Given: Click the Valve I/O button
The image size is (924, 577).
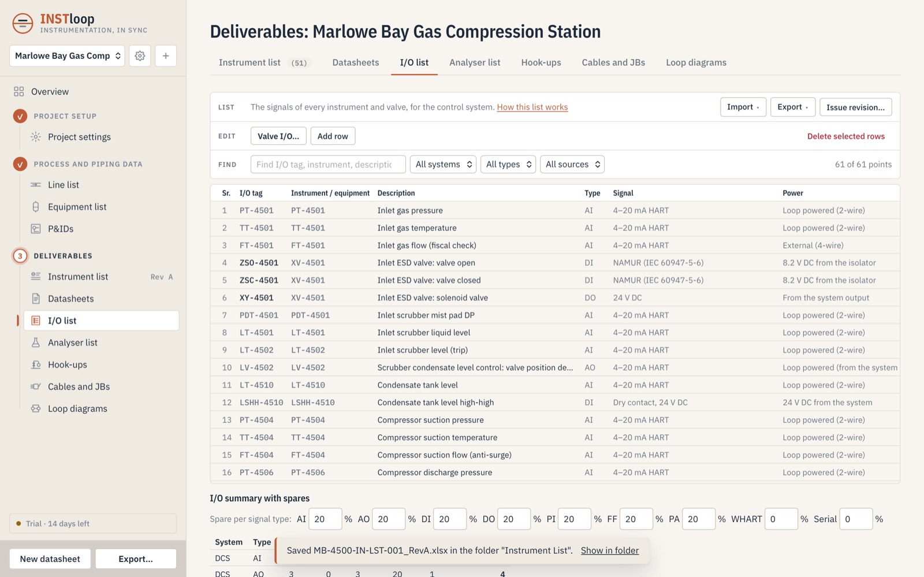Looking at the screenshot, I should click(x=278, y=136).
